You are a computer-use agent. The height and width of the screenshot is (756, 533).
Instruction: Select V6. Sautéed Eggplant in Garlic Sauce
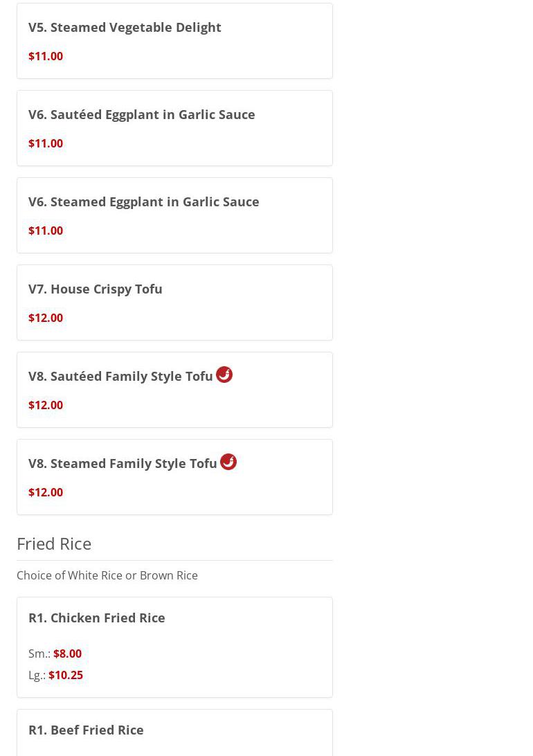pos(141,114)
